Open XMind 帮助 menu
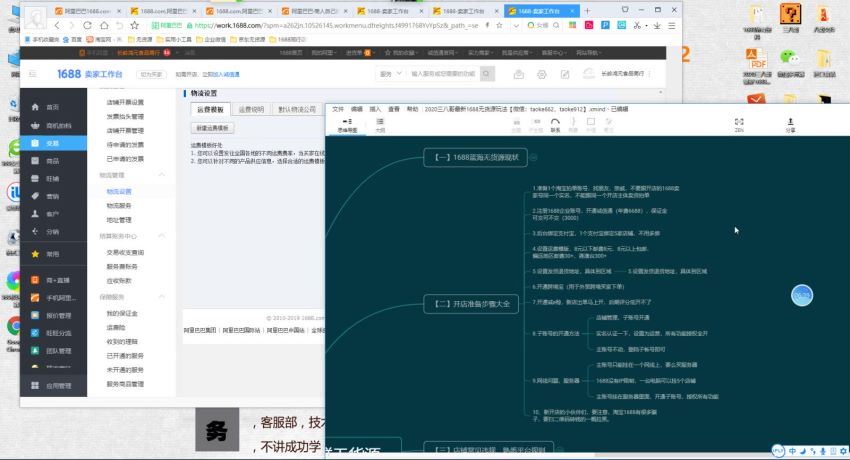The height and width of the screenshot is (460, 850). pos(412,109)
